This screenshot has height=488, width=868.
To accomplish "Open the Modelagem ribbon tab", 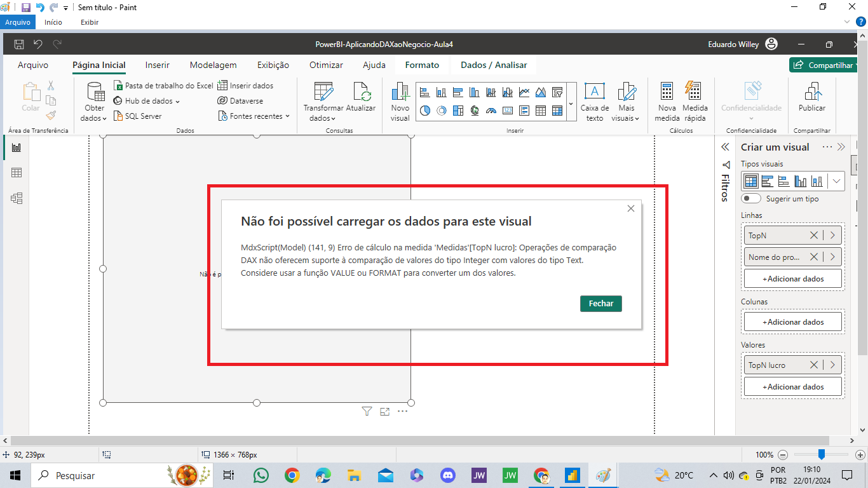I will pos(214,65).
